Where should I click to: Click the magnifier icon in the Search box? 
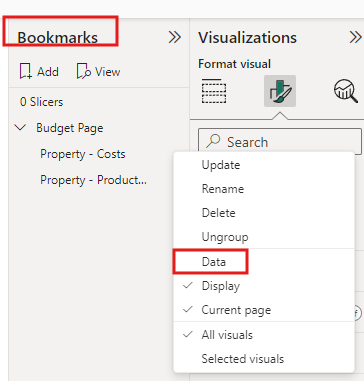point(213,142)
